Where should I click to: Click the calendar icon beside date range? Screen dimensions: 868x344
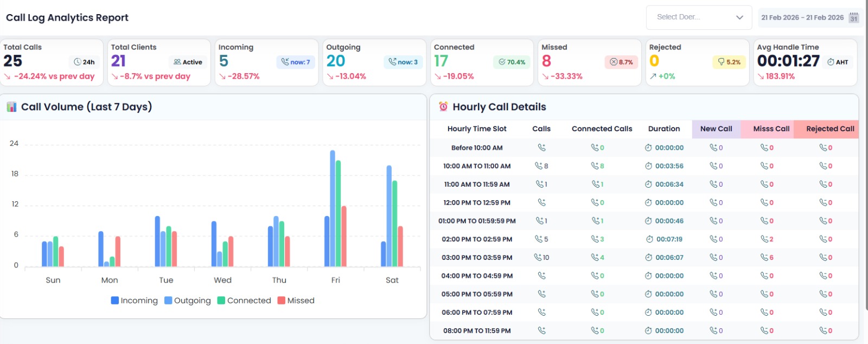(x=854, y=18)
